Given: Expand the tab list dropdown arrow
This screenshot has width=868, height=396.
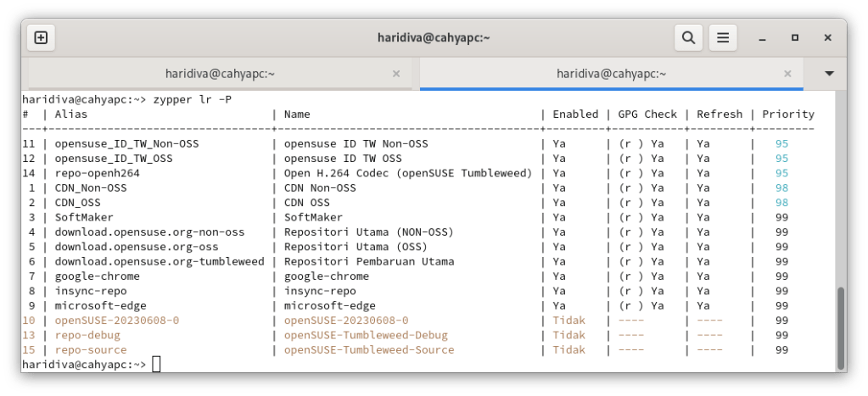Looking at the screenshot, I should click(830, 74).
